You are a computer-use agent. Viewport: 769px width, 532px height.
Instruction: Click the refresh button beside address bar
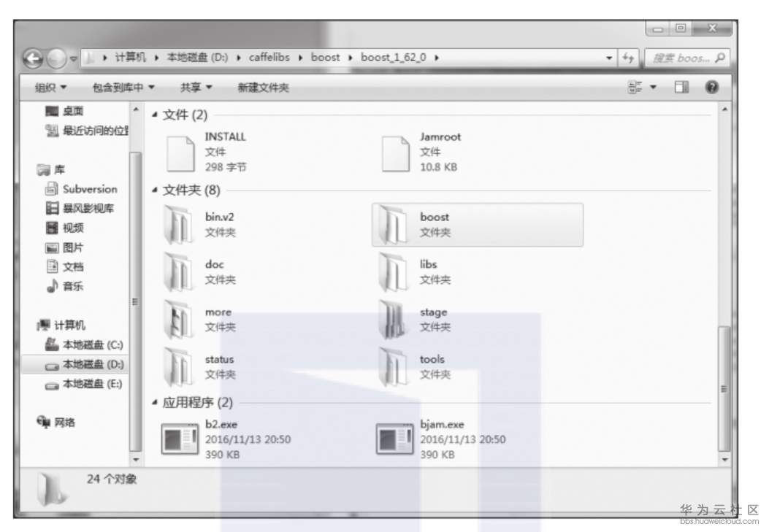(x=628, y=58)
